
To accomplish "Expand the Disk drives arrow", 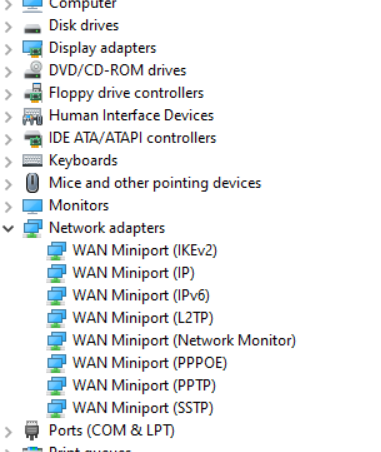I will [x=8, y=27].
